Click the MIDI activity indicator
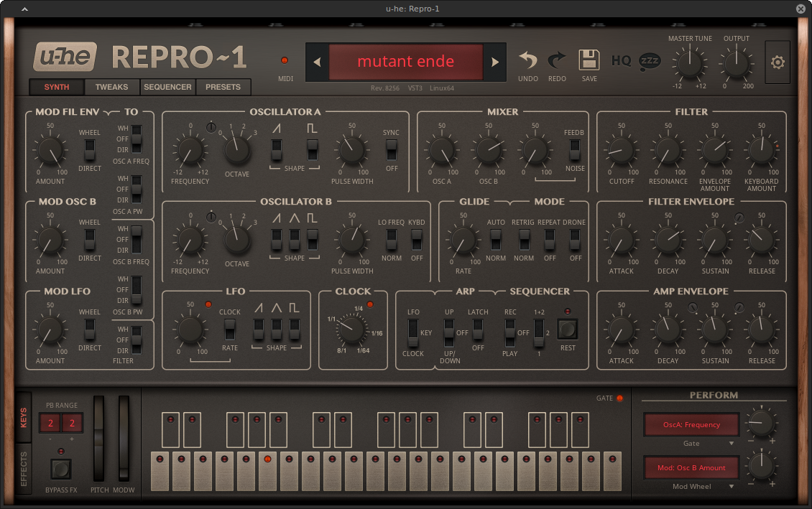Viewport: 812px width, 509px height. (285, 60)
